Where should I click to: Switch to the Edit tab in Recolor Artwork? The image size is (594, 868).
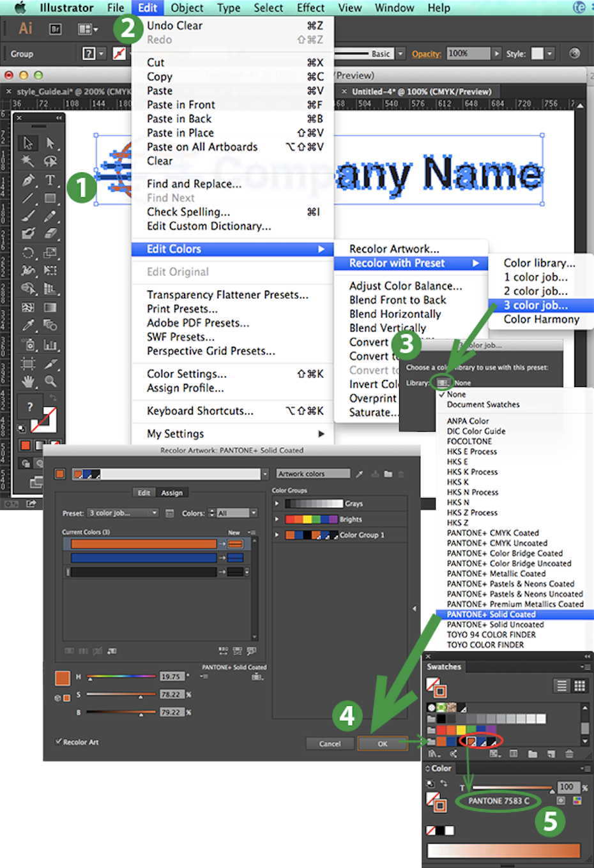[x=144, y=492]
